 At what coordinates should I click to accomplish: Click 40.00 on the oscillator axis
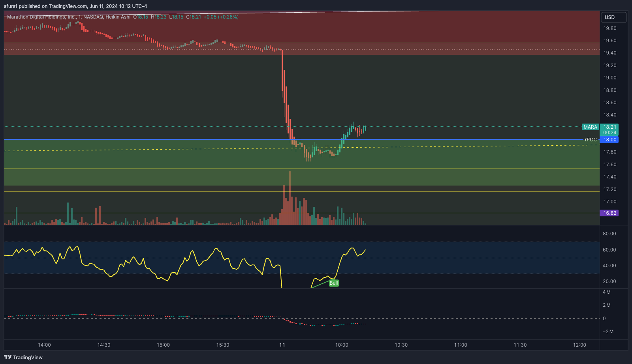[609, 266]
